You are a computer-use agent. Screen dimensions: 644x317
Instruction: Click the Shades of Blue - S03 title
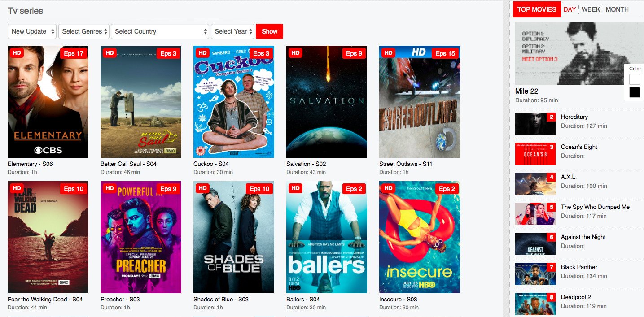(221, 300)
